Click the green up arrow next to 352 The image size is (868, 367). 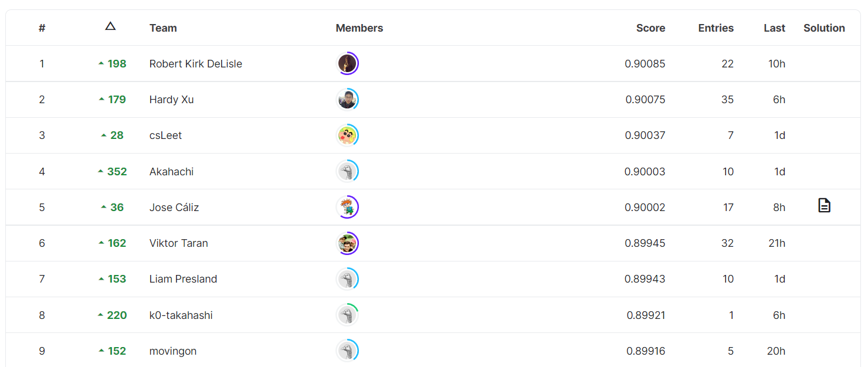[x=101, y=171]
